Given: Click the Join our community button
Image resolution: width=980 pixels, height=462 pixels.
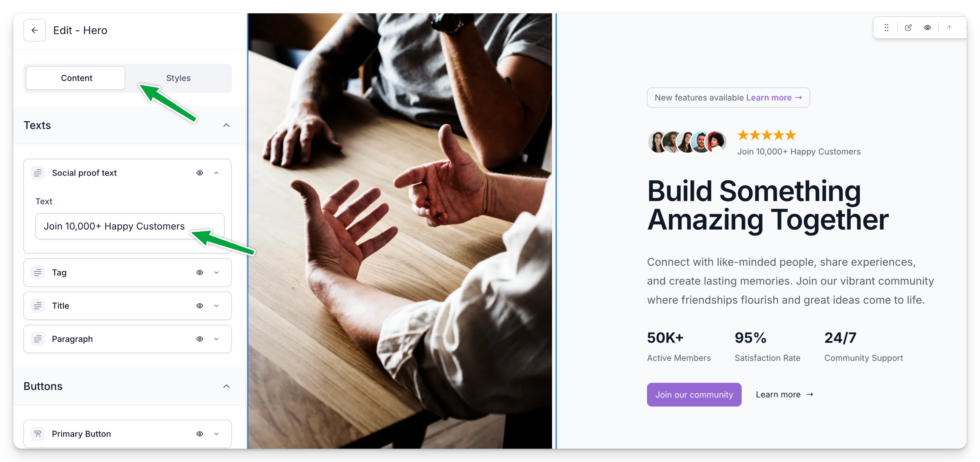Looking at the screenshot, I should (694, 394).
